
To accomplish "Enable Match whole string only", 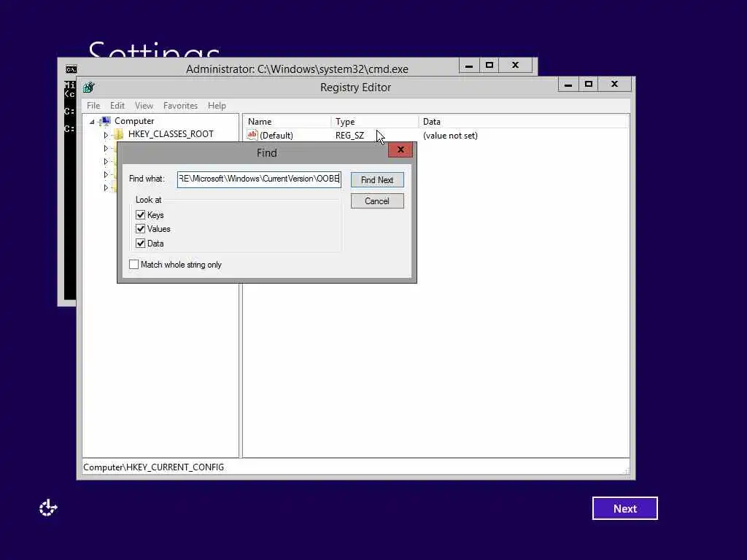I will 134,264.
